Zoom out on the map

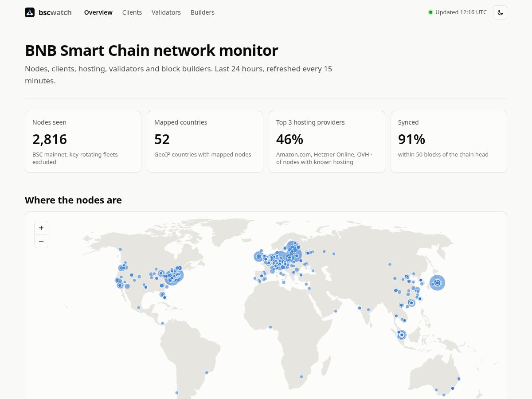pos(41,241)
